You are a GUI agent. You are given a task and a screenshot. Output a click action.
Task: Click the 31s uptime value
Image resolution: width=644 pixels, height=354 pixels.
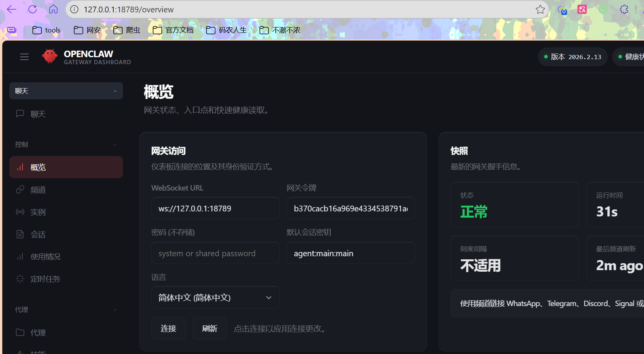tap(607, 212)
